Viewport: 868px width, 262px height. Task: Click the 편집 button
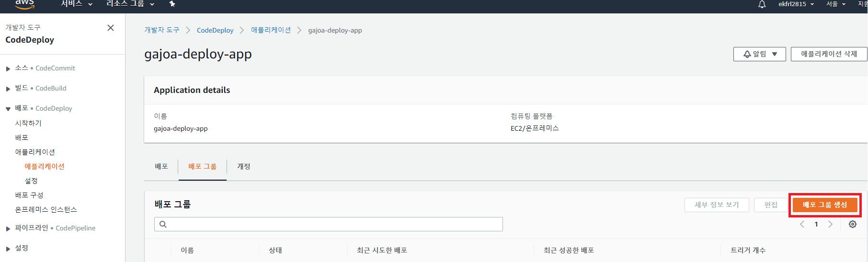pos(771,205)
